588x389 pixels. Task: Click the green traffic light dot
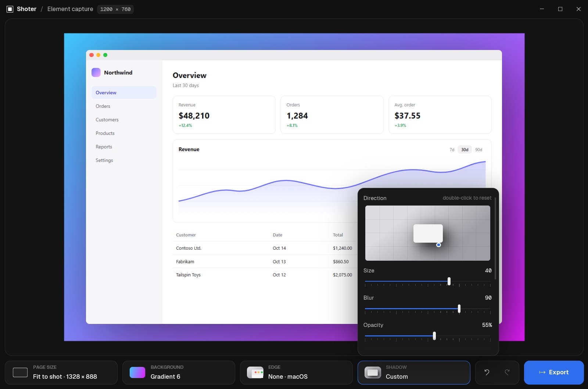(105, 55)
